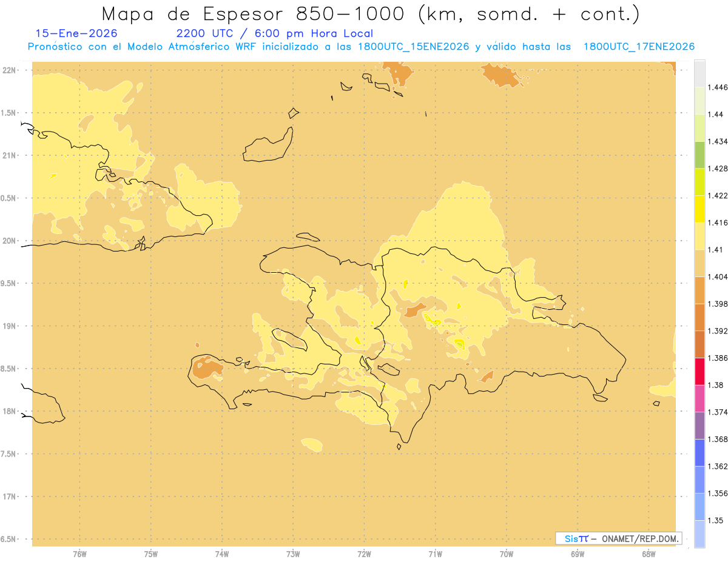This screenshot has height=562, width=728.
Task: Click the colorbar value "1.398"
Action: pyautogui.click(x=719, y=304)
